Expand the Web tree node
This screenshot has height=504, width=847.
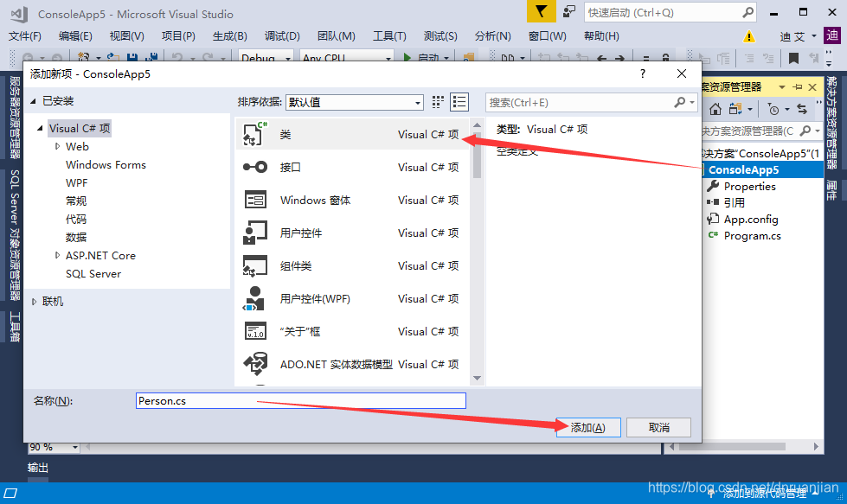57,146
